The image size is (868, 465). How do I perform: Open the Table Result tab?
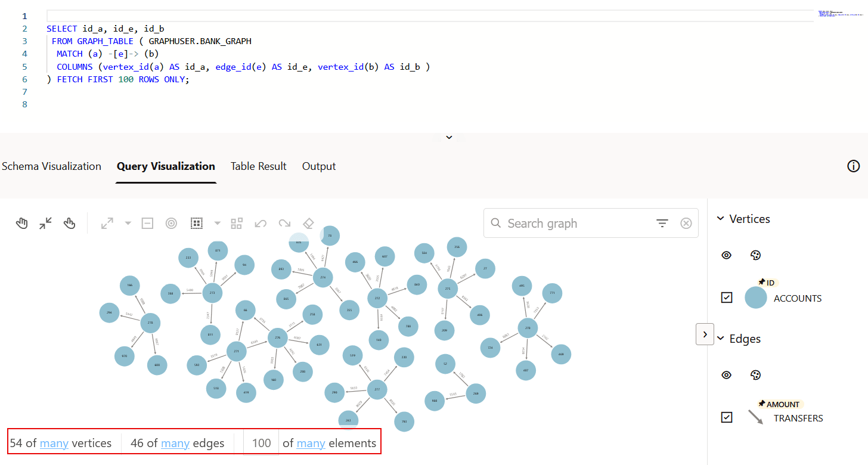[259, 166]
